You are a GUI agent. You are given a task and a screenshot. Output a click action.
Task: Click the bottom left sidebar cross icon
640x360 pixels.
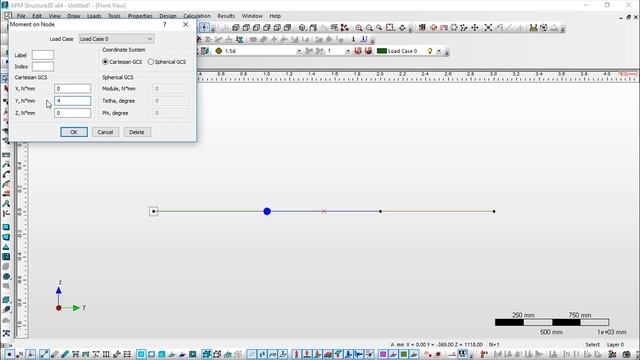coord(6,333)
